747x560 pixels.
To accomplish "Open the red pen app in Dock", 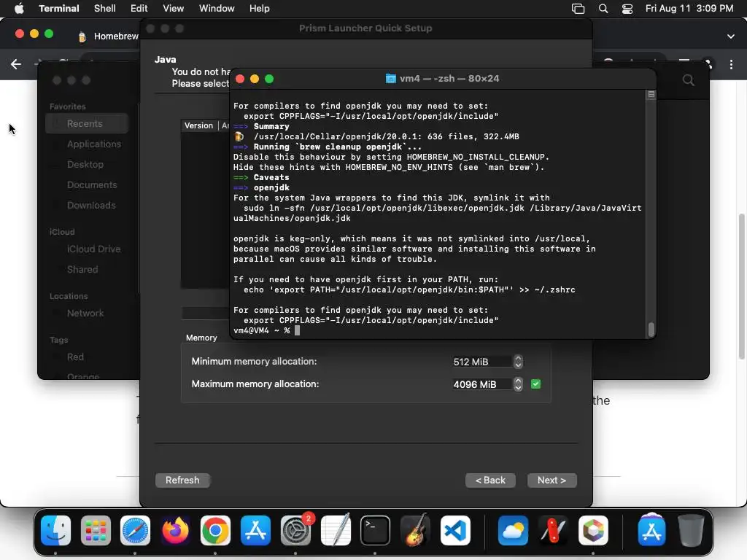I will coord(553,530).
